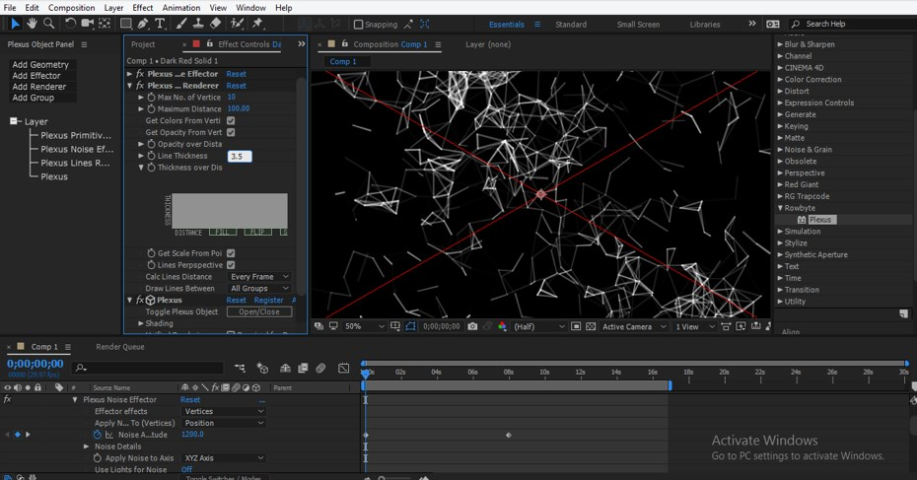Click the Line Thickness value field
Screen dimensions: 917x480
[240, 156]
